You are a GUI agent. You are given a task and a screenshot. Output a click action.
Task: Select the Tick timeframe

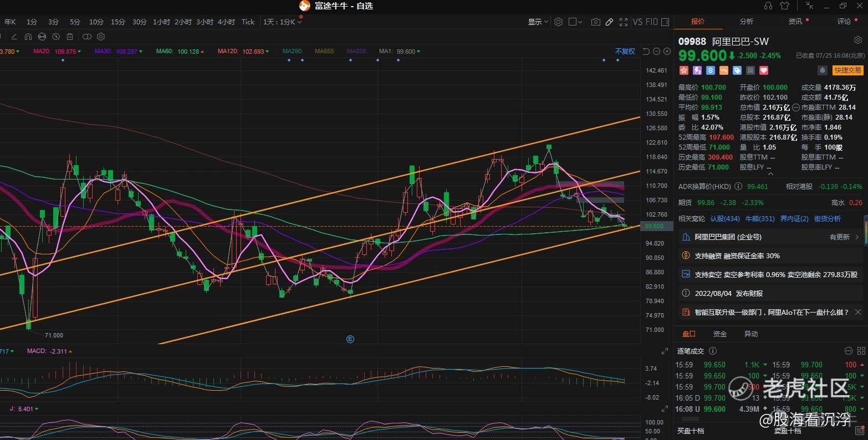(x=248, y=22)
